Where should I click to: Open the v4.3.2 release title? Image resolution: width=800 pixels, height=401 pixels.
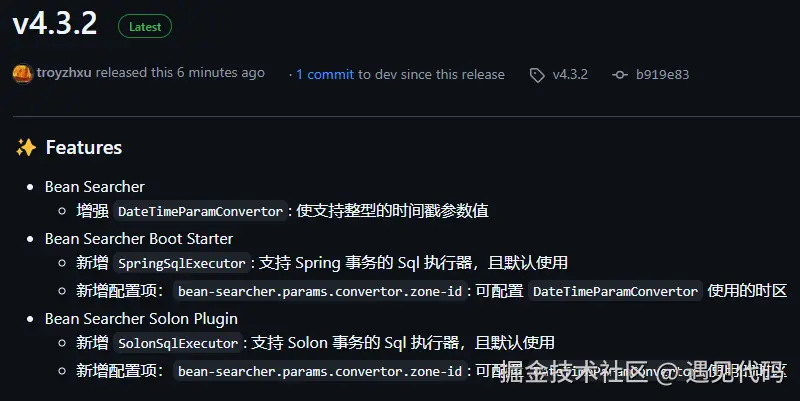click(55, 24)
